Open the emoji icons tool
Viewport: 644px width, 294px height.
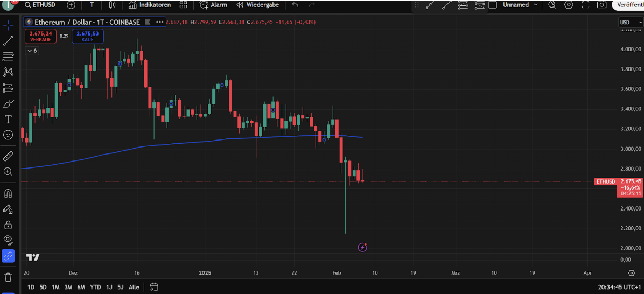8,135
